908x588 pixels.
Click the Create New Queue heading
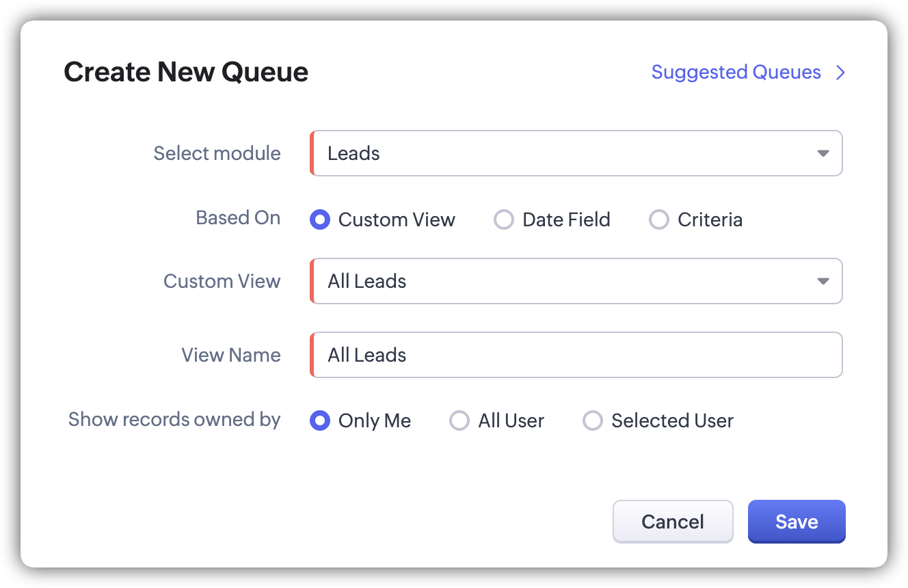coord(186,72)
